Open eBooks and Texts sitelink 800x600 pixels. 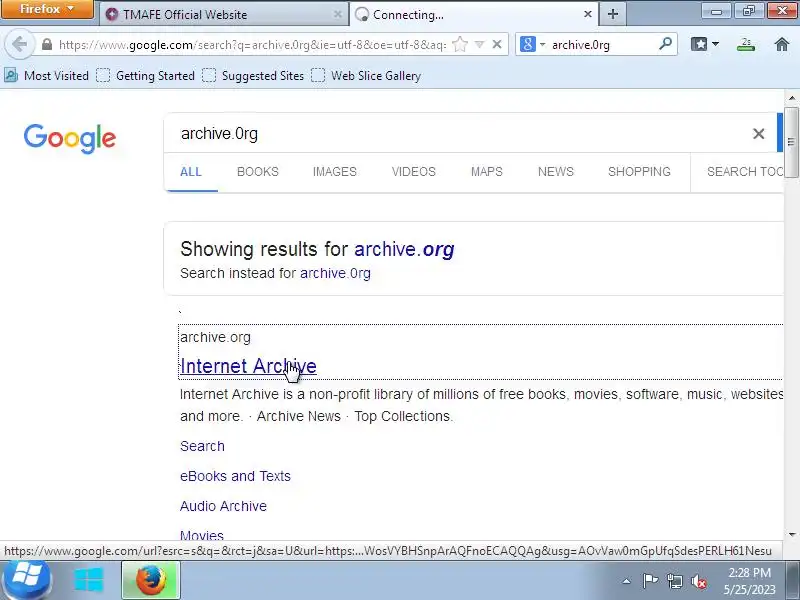[x=235, y=476]
